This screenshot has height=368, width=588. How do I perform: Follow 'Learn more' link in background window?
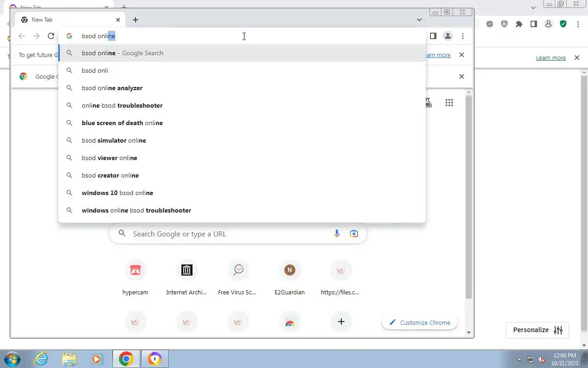pyautogui.click(x=551, y=57)
